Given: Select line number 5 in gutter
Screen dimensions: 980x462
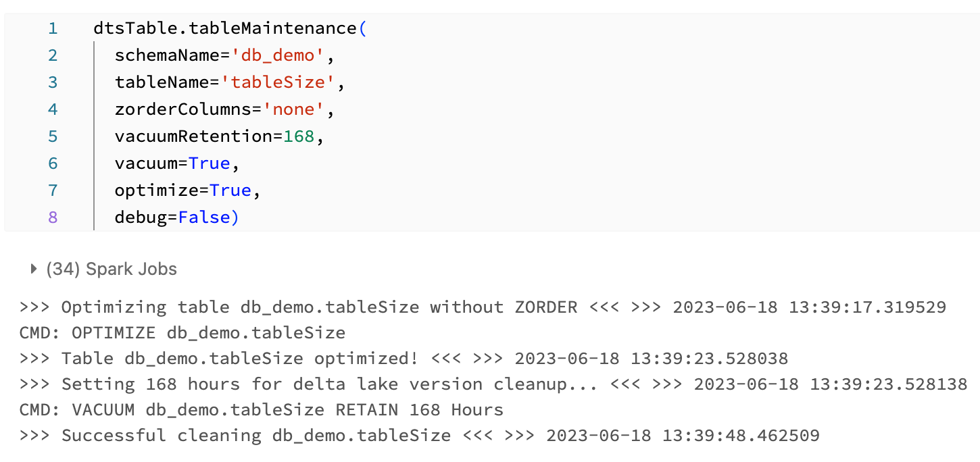Looking at the screenshot, I should tap(53, 136).
